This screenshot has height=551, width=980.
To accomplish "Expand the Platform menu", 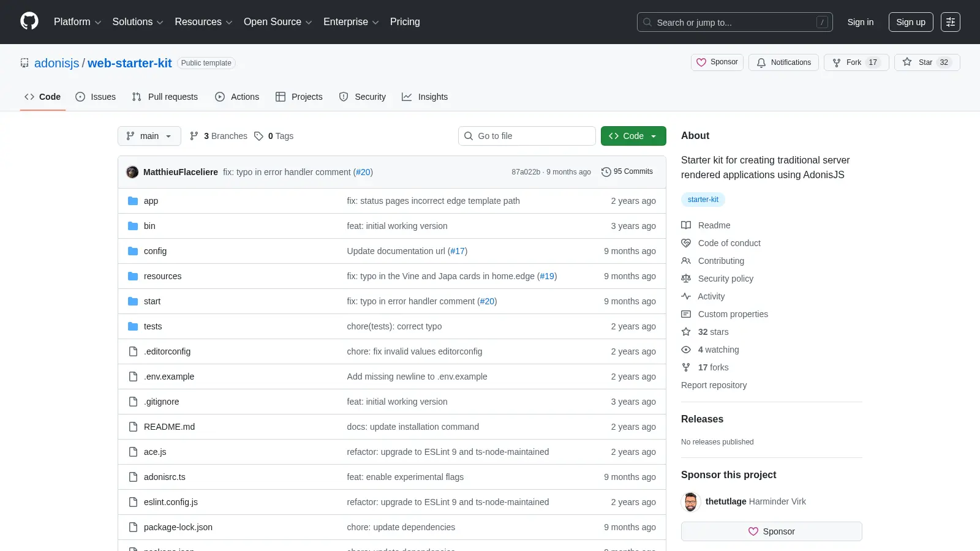I will [77, 21].
